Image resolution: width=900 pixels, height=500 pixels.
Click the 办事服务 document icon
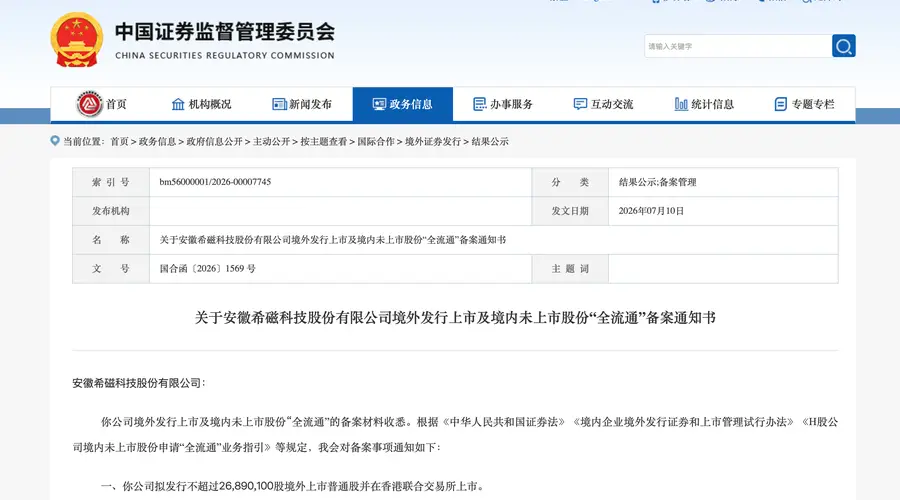coord(479,104)
